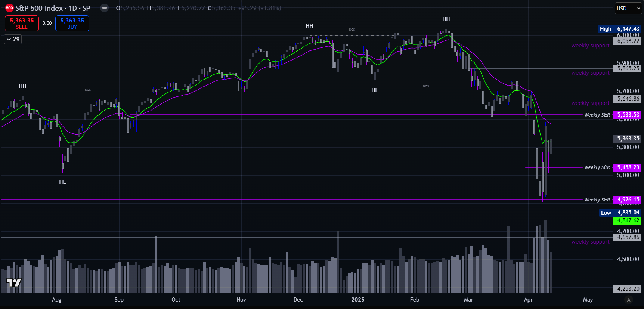Select the Weekly S&R 5,158.23 price label
Viewport: 644px width, 309px height.
point(628,167)
